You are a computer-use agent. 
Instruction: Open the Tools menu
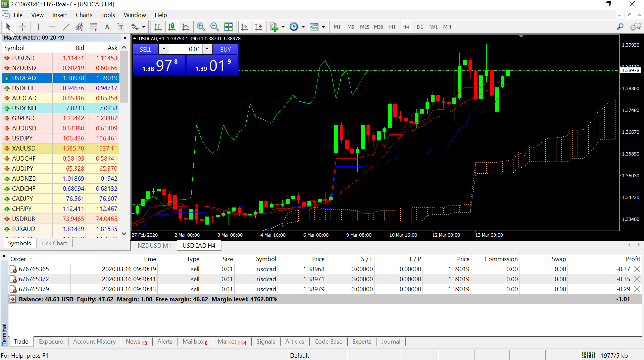coord(108,15)
